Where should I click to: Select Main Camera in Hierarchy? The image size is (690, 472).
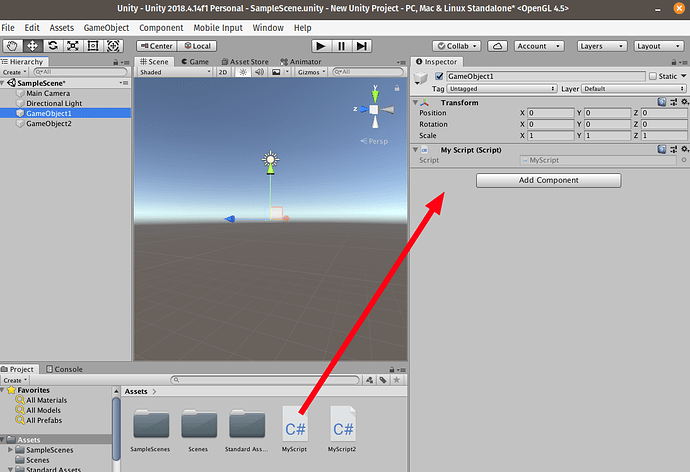coord(48,93)
